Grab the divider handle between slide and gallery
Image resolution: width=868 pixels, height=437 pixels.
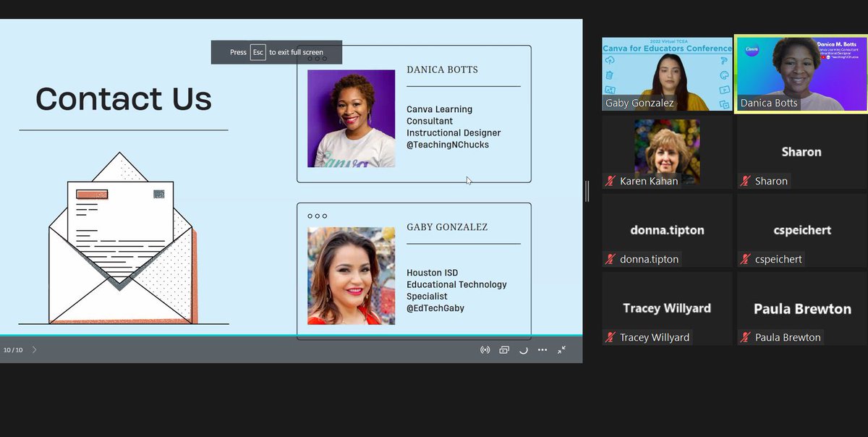coord(587,191)
